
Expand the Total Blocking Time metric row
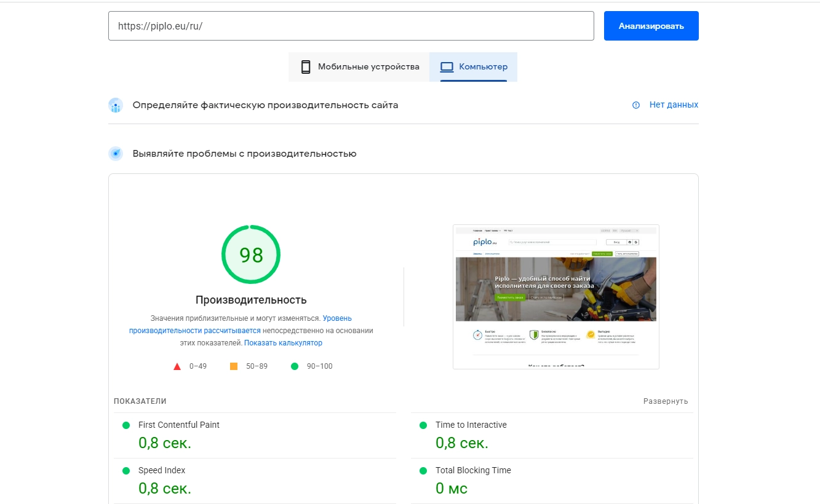coord(473,471)
